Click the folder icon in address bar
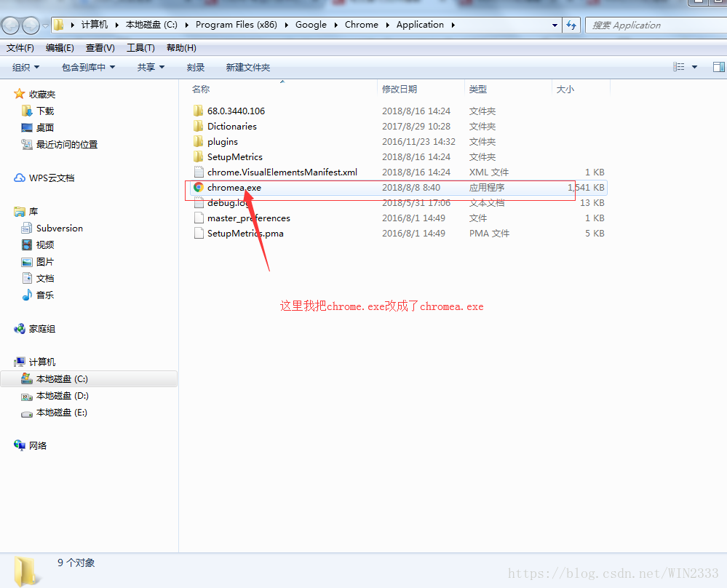Viewport: 727px width, 588px height. coord(59,25)
